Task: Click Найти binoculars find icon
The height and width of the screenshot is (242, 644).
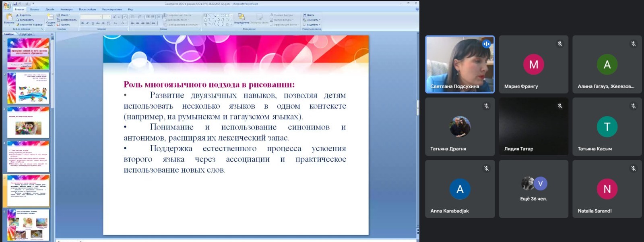Action: pyautogui.click(x=305, y=15)
